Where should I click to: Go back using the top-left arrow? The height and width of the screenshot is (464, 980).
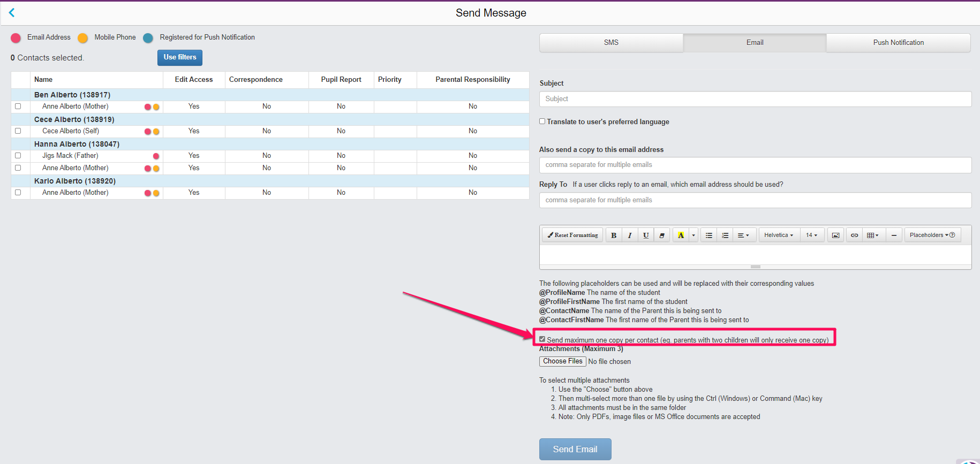[12, 13]
